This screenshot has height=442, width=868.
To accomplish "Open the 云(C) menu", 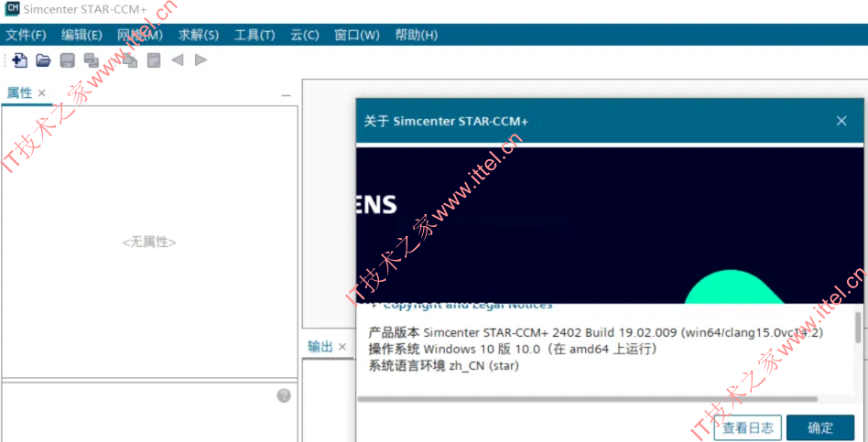I will pyautogui.click(x=305, y=35).
